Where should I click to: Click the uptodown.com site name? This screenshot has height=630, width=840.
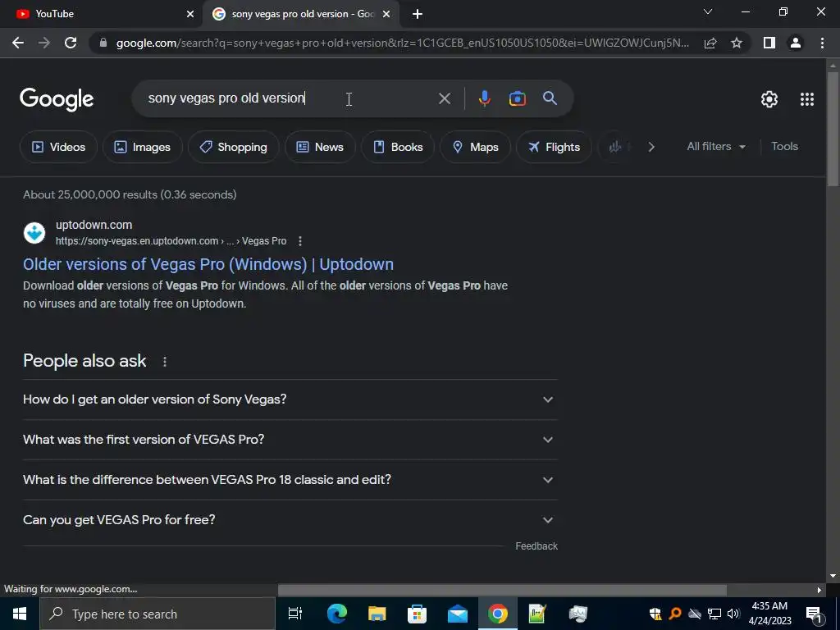[94, 225]
